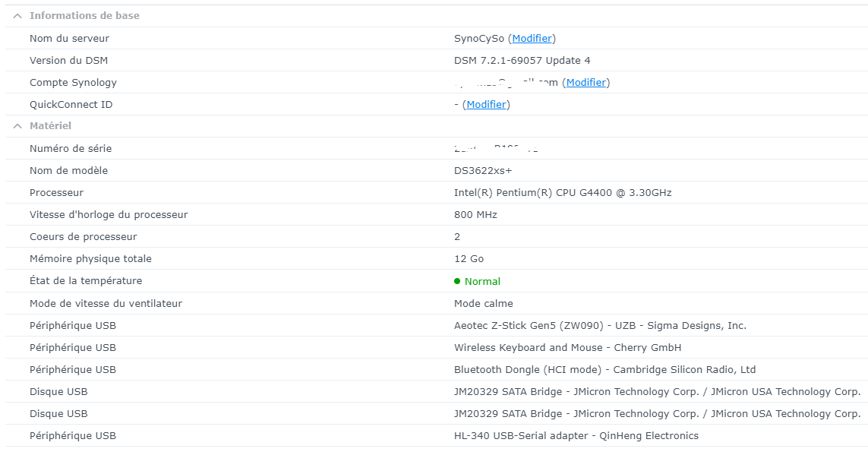
Task: Select the 800 MHz clock speed value
Action: 475,215
